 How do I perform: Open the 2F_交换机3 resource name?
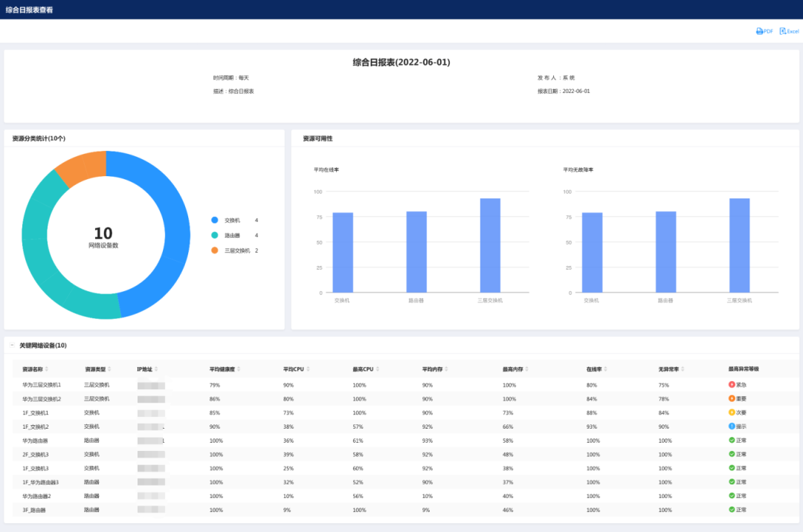tap(36, 454)
